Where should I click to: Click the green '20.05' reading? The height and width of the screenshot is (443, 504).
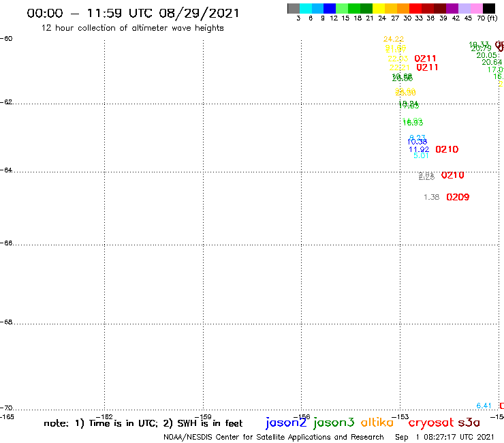click(x=486, y=55)
